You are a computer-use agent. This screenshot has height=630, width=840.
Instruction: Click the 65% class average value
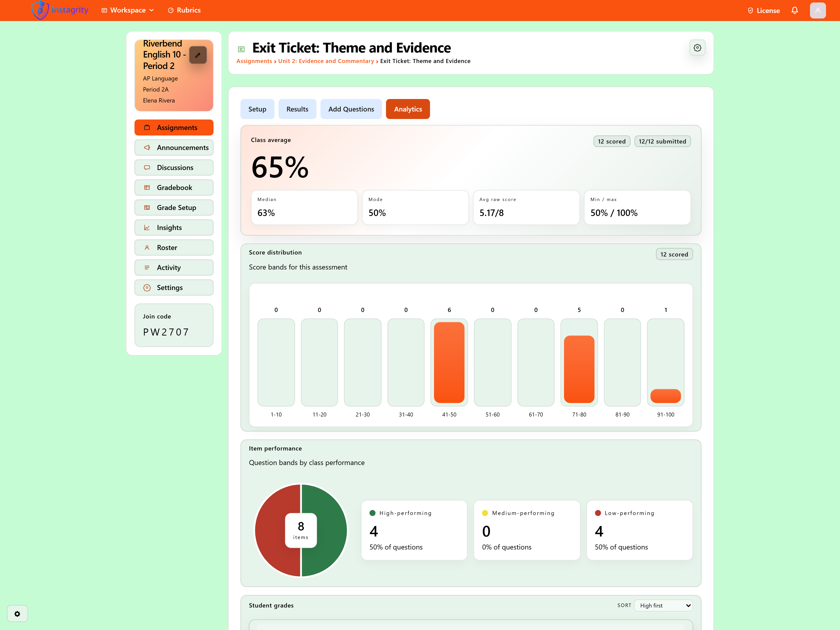pyautogui.click(x=280, y=167)
